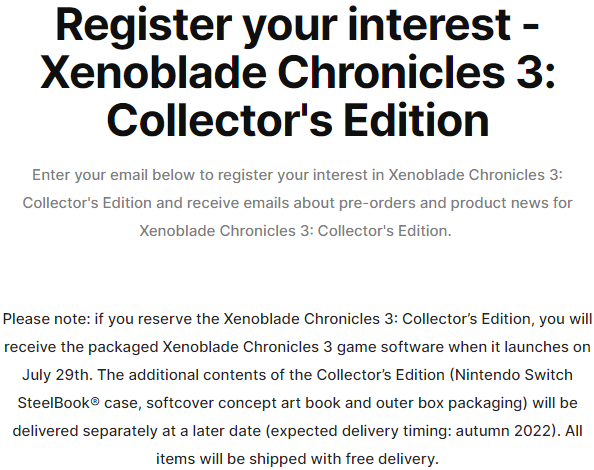Click the "SteelBook®" word
The image size is (594, 470).
(58, 403)
